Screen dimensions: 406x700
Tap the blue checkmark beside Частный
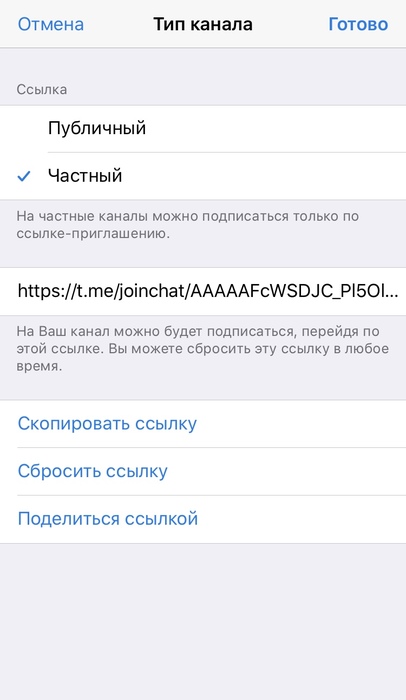[x=24, y=177]
